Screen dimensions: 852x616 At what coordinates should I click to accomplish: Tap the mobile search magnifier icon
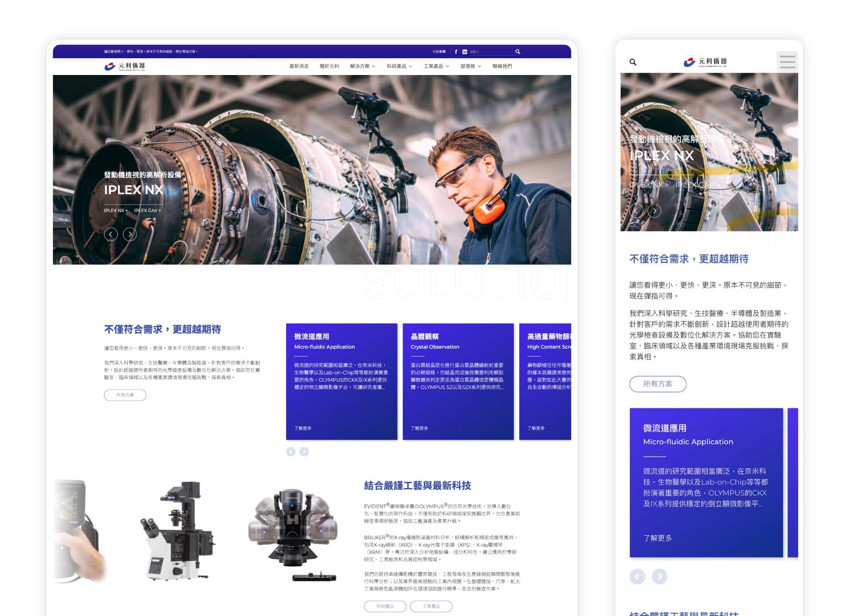[633, 62]
